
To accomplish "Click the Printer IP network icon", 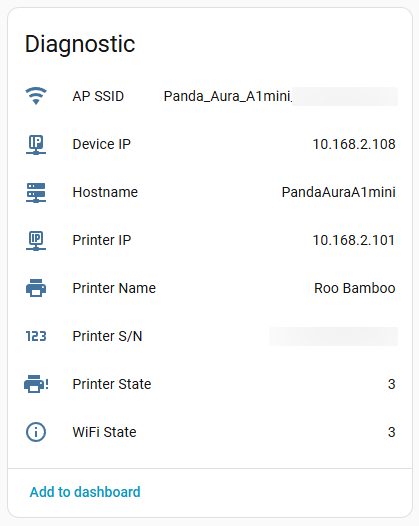I will tap(36, 240).
